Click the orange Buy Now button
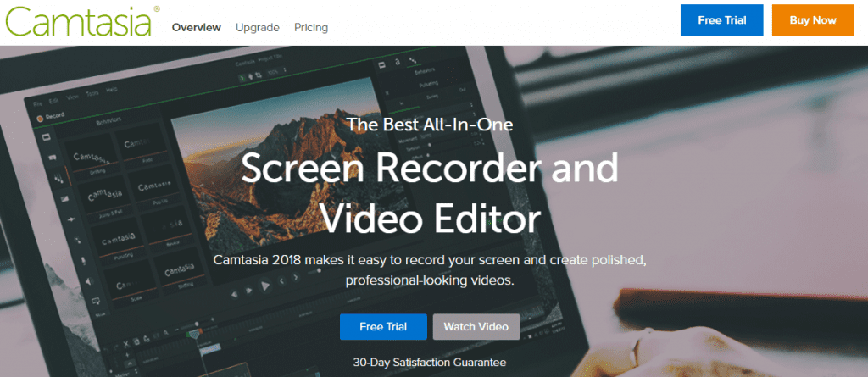 (813, 20)
